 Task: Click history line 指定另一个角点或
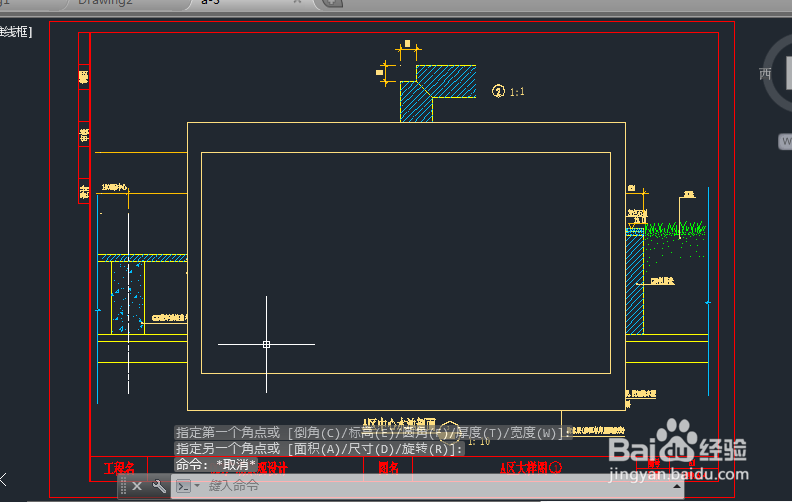pyautogui.click(x=319, y=448)
